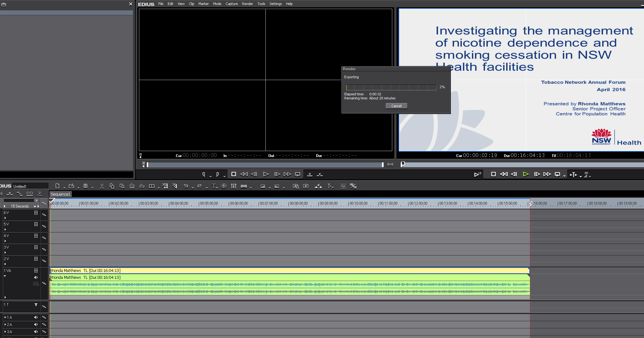
Task: Toggle video mute on track 3 V
Action: point(36,247)
